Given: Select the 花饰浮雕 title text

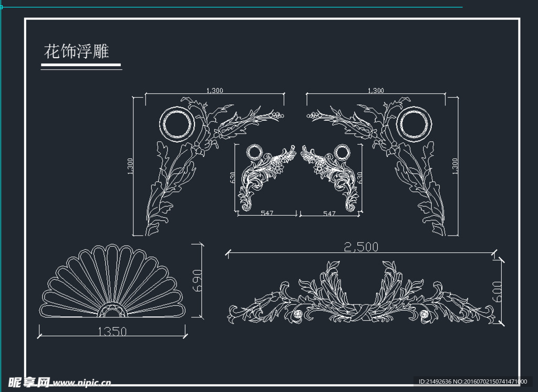Looking at the screenshot, I should [76, 51].
